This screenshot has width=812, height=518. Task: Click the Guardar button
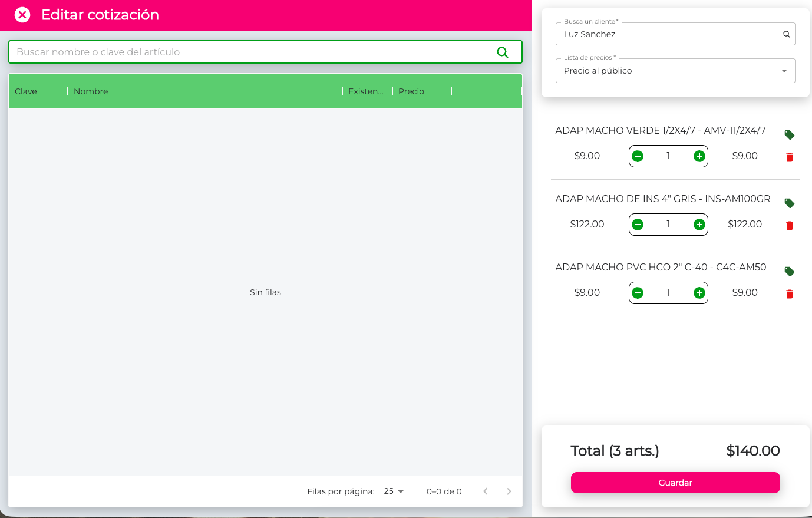click(675, 483)
